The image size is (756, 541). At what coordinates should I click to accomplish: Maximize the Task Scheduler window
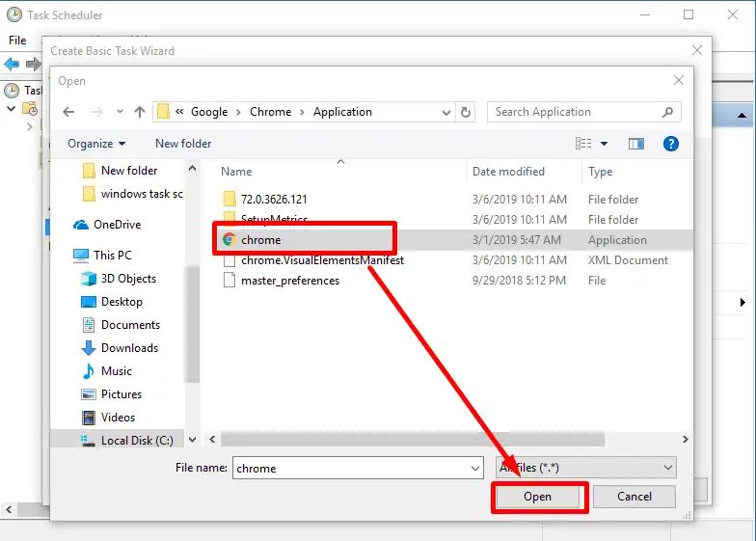click(688, 15)
